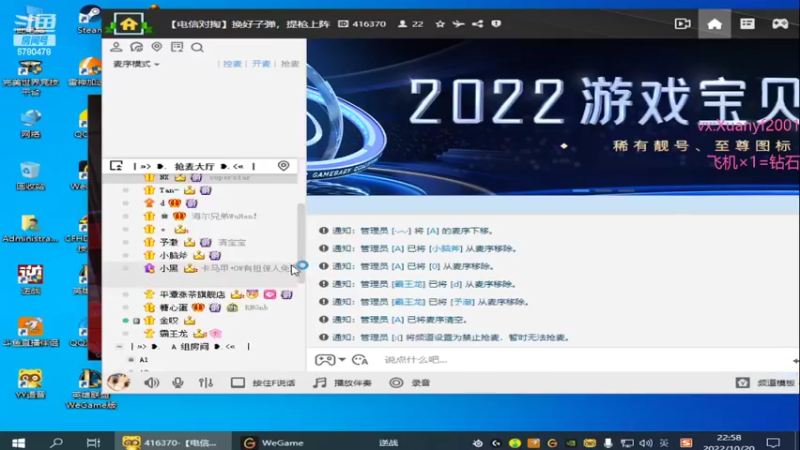Image resolution: width=800 pixels, height=450 pixels.
Task: Open the video live icon top right
Action: pos(682,23)
